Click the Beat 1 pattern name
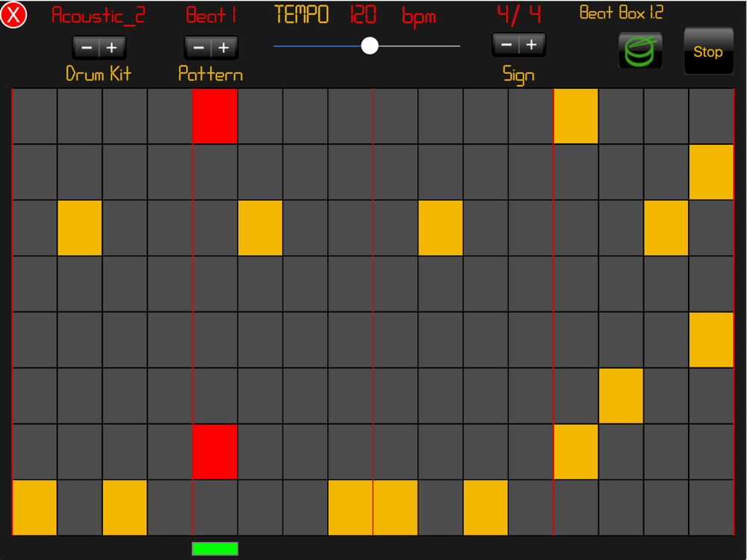The width and height of the screenshot is (747, 560). pyautogui.click(x=211, y=16)
